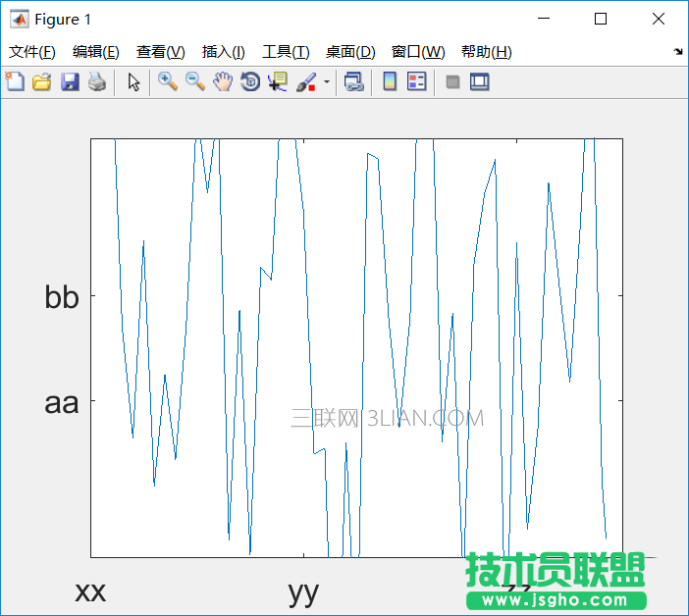689x616 pixels.
Task: Open the 文件(F) menu
Action: pos(32,52)
